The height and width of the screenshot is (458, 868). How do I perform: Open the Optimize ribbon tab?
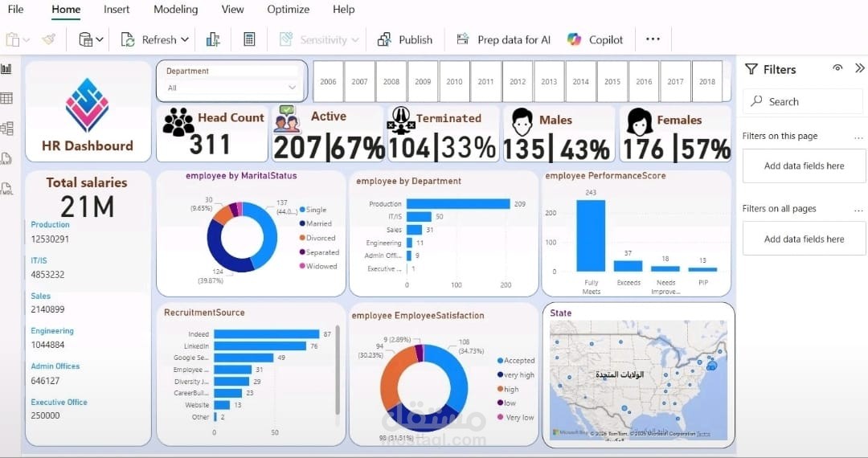(288, 10)
